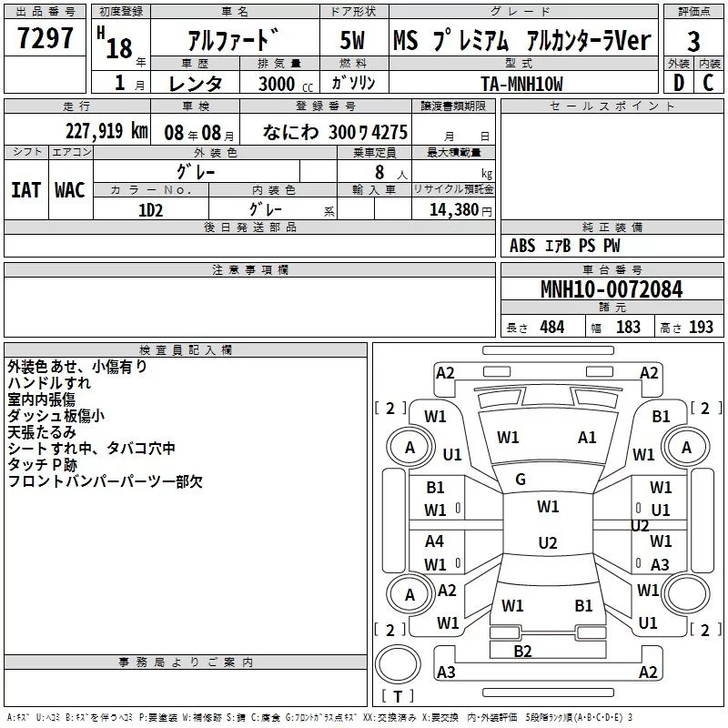Select damage code legend at bottom
This screenshot has height=728, width=728.
tap(319, 717)
